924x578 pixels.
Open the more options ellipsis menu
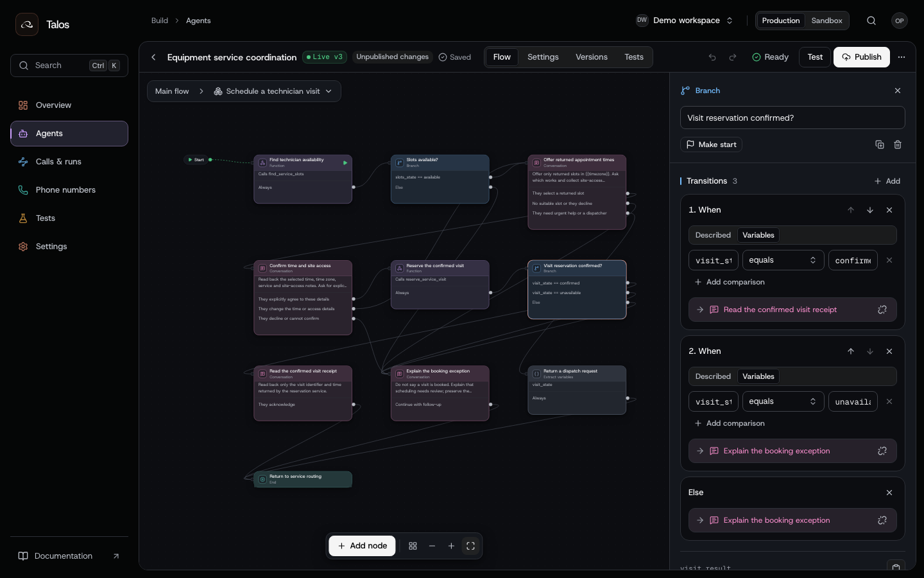(902, 57)
